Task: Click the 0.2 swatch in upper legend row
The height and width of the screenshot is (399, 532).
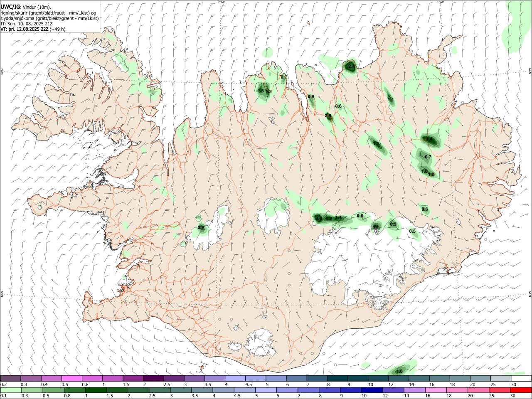Action: [x=10, y=379]
